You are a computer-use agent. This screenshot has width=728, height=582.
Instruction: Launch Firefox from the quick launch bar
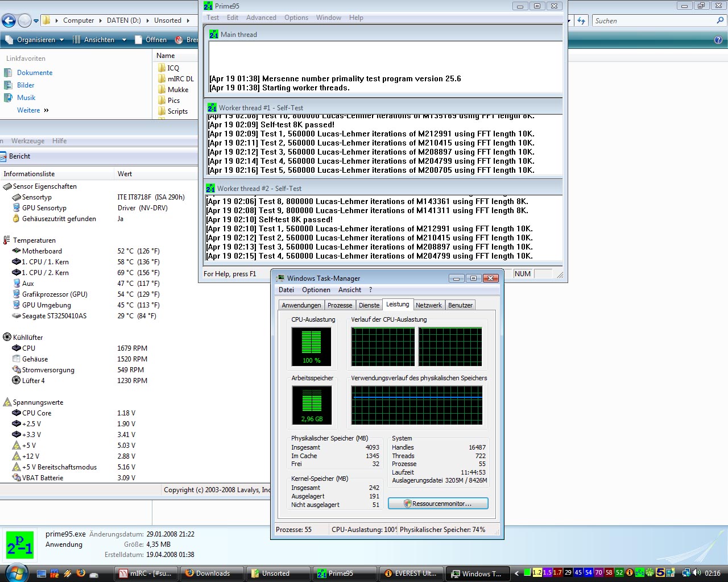point(81,573)
